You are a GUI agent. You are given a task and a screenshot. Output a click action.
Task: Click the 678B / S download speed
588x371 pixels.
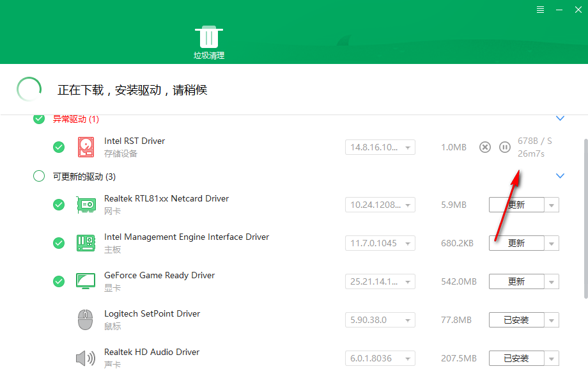coord(535,141)
